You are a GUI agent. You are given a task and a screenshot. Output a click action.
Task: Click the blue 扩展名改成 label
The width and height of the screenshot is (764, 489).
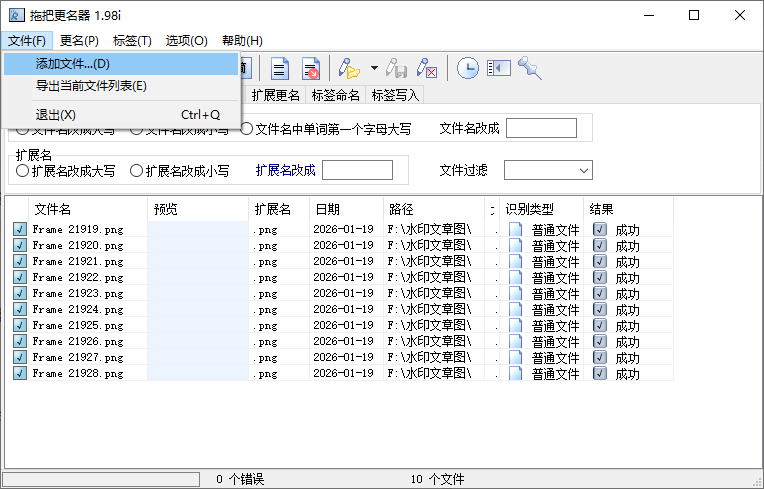pyautogui.click(x=286, y=170)
